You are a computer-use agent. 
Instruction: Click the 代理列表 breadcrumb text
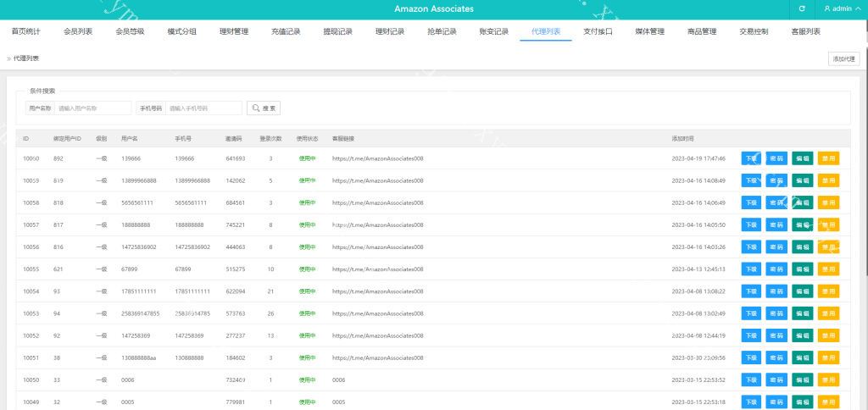[26, 58]
